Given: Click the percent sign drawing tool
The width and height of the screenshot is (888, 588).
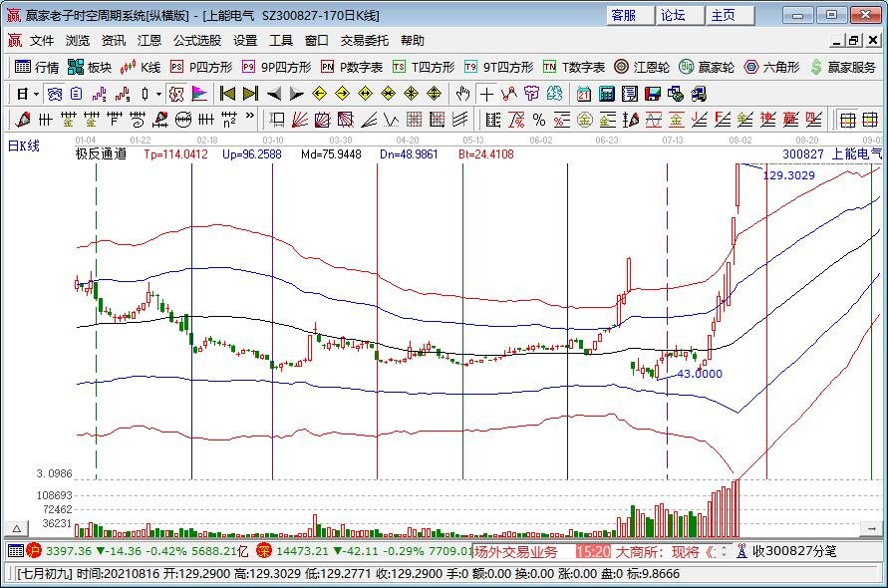Looking at the screenshot, I should [538, 120].
